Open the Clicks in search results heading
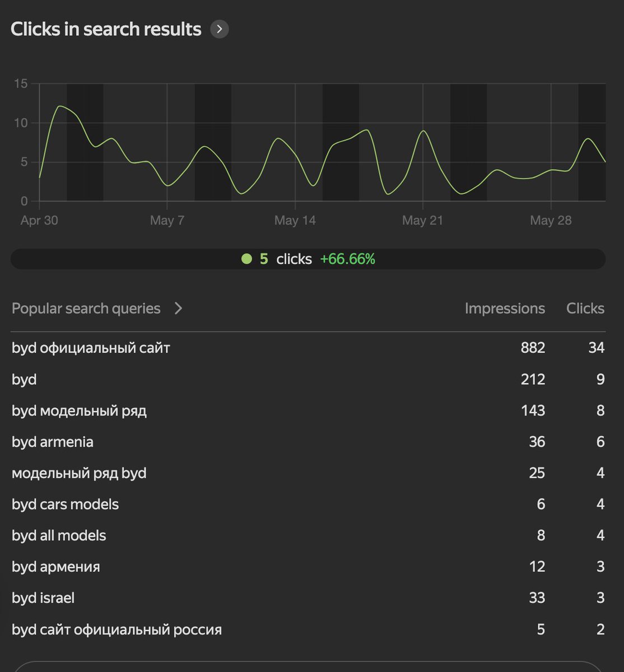624x672 pixels. click(x=106, y=29)
